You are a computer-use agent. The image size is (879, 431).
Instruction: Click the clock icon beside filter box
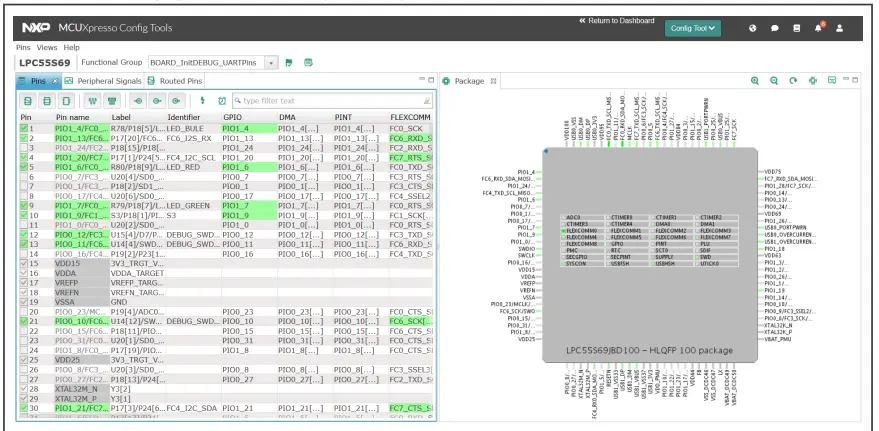click(x=222, y=101)
